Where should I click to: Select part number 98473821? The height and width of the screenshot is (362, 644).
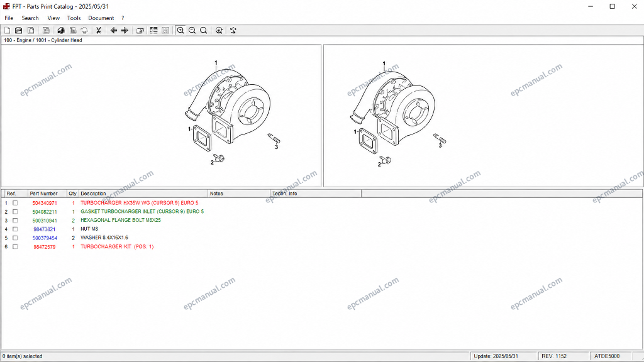45,229
